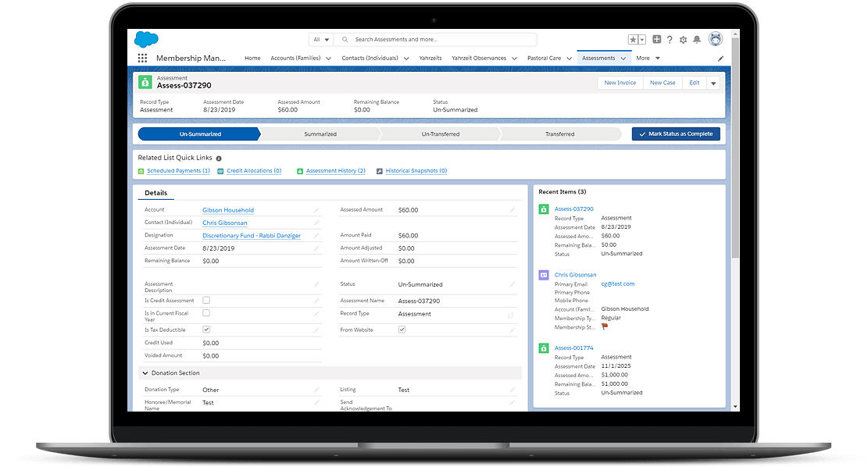Image resolution: width=868 pixels, height=467 pixels.
Task: Open the favorites list dropdown arrow
Action: pyautogui.click(x=642, y=40)
